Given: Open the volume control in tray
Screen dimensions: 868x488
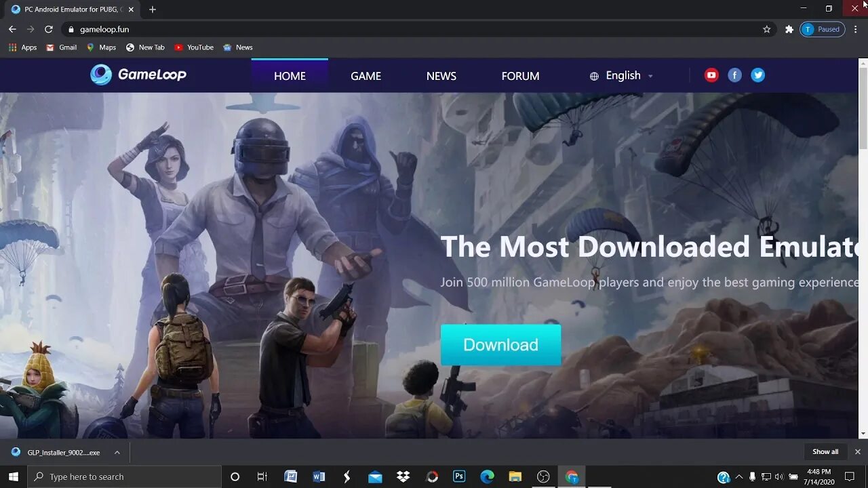Looking at the screenshot, I should point(778,476).
